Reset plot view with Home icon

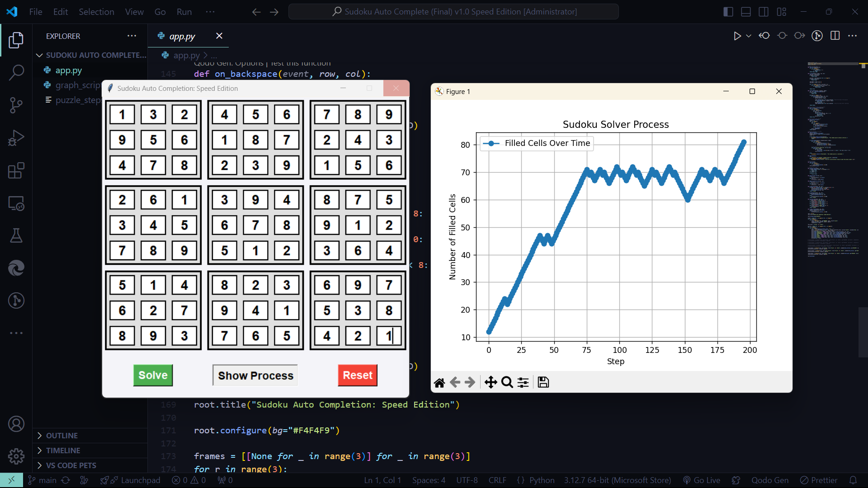coord(439,383)
